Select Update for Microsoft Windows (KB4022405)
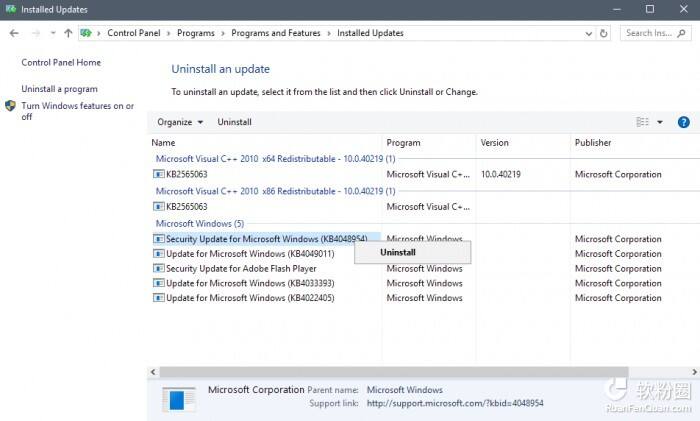Viewport: 700px width, 421px height. pos(250,298)
